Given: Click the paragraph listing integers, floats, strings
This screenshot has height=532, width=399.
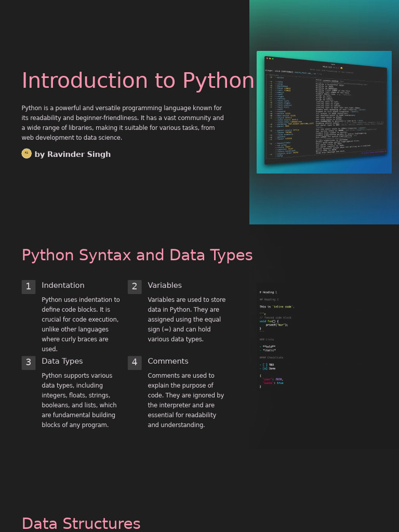Looking at the screenshot, I should [79, 400].
